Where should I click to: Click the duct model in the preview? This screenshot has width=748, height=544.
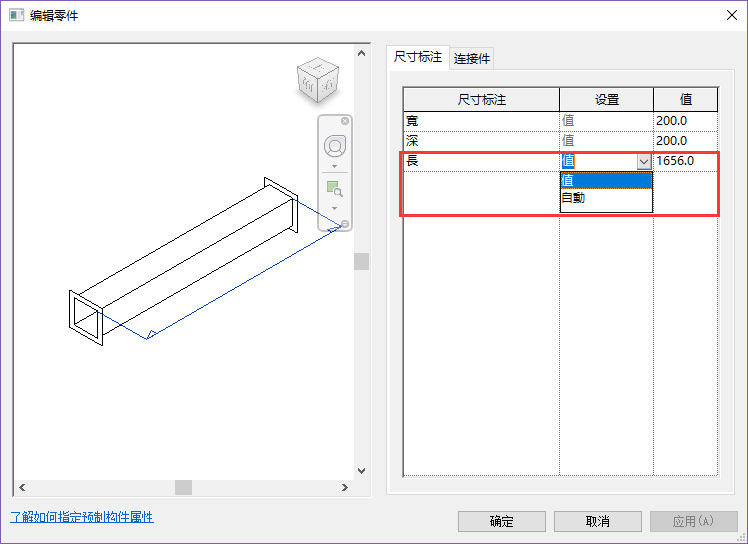184,262
